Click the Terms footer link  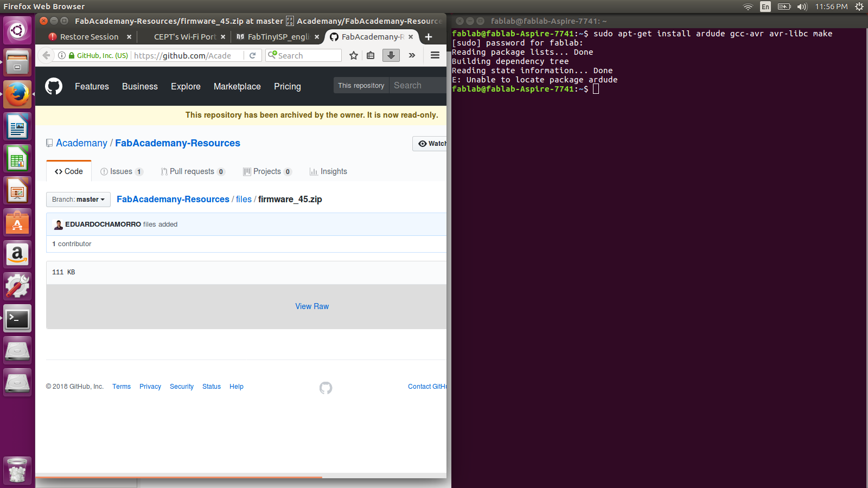[x=122, y=387]
